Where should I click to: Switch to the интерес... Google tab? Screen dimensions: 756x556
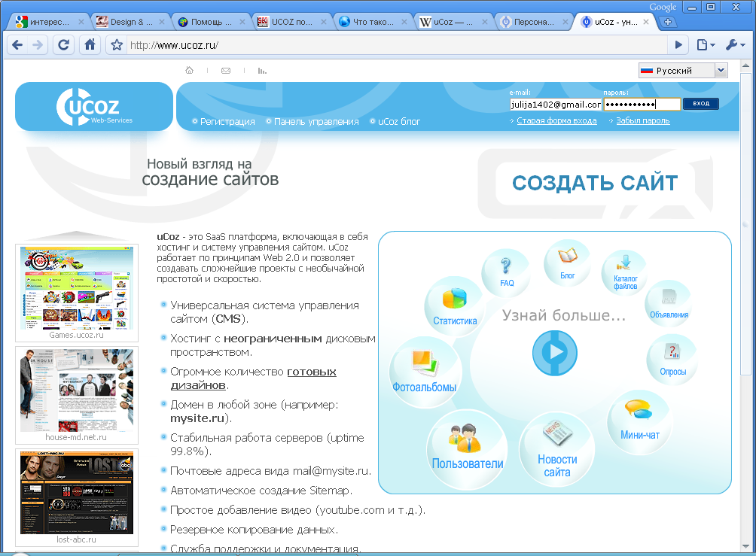point(48,22)
